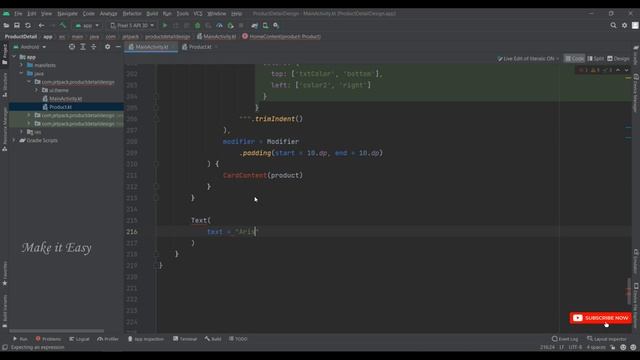Open Project panel options gear icon

[107, 47]
